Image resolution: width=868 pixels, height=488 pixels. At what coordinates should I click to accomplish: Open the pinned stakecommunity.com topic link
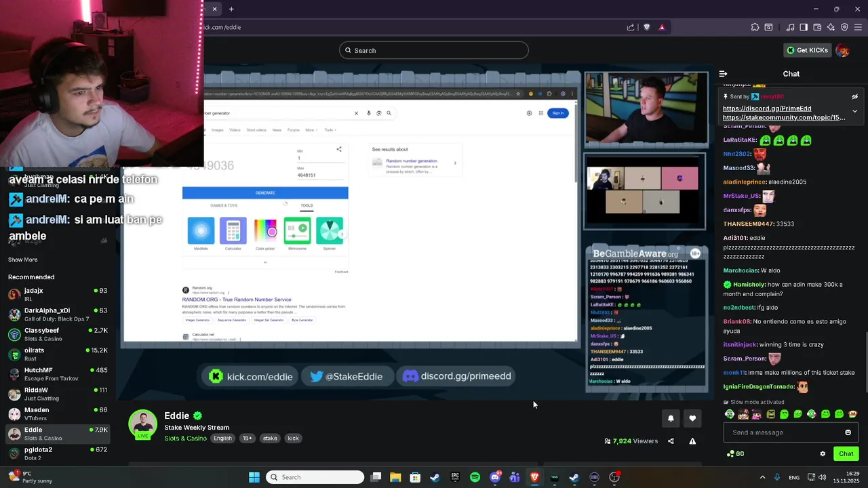pyautogui.click(x=784, y=117)
